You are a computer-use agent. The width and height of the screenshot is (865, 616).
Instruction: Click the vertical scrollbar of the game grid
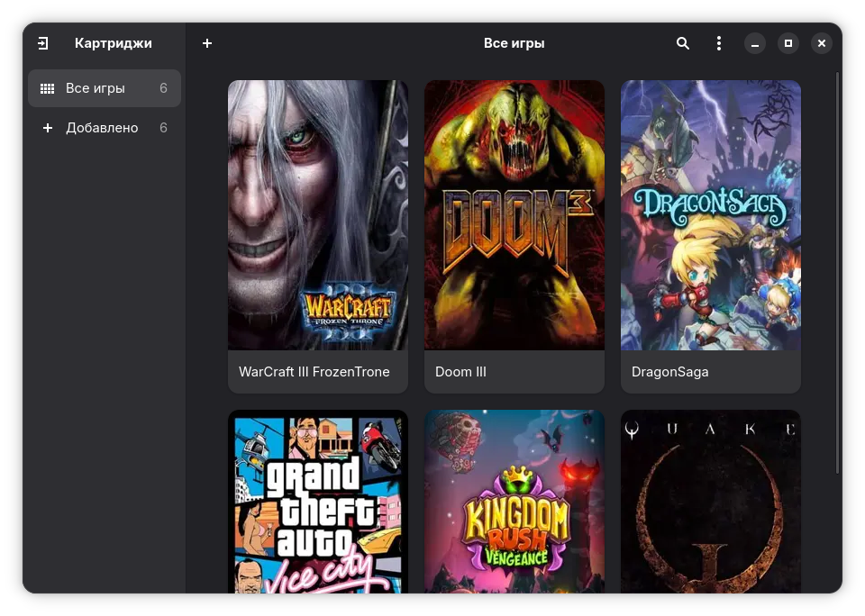837,273
